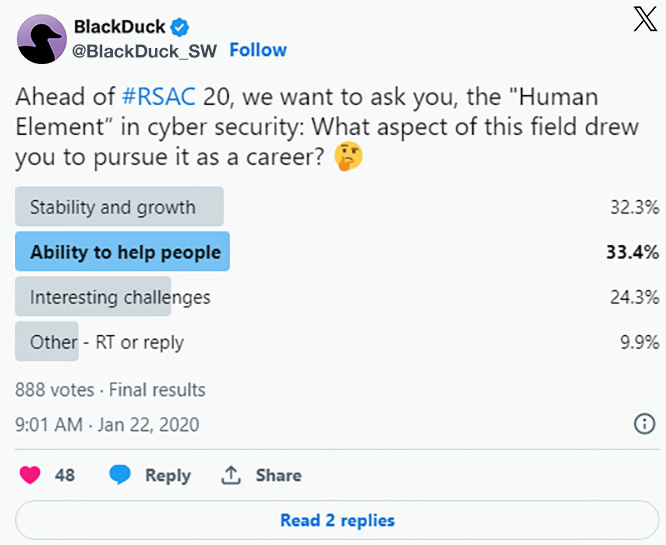666x545 pixels.
Task: Open the tweet info icon
Action: click(645, 425)
